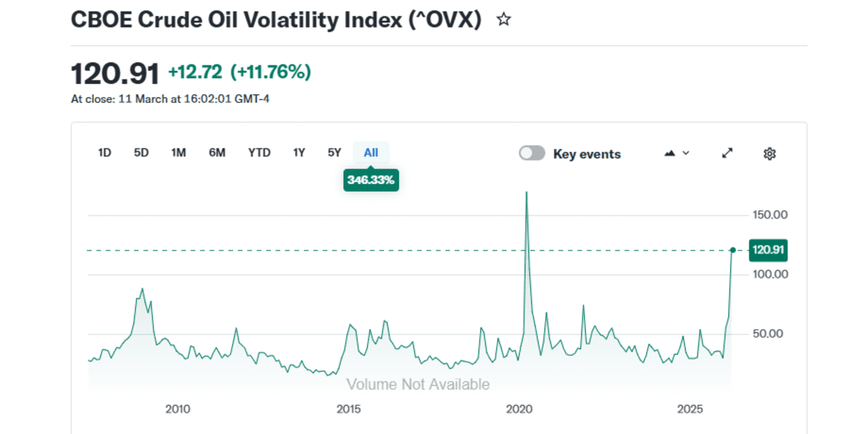
Task: Select the 5D time range
Action: (x=141, y=153)
